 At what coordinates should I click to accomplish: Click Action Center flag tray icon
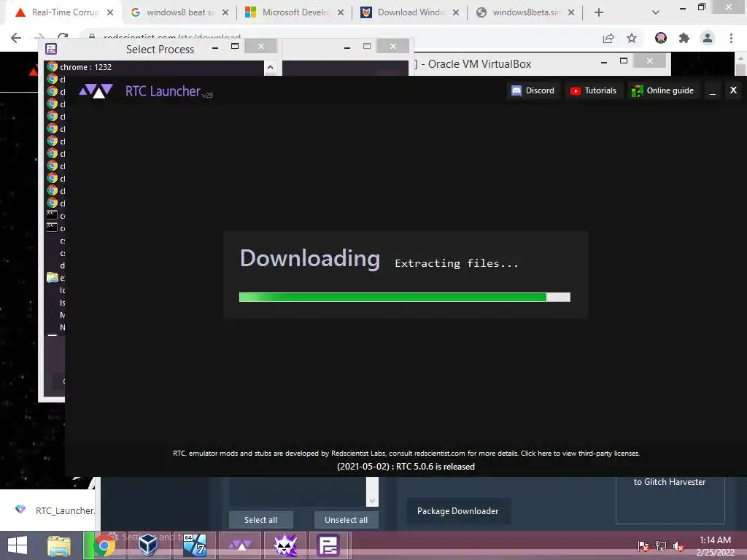[x=643, y=545]
